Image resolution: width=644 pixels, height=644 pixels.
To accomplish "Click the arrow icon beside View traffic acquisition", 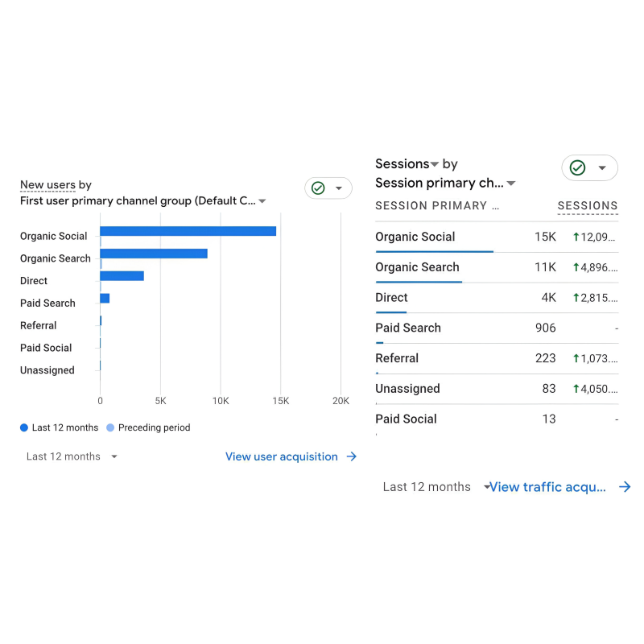I will tap(625, 487).
